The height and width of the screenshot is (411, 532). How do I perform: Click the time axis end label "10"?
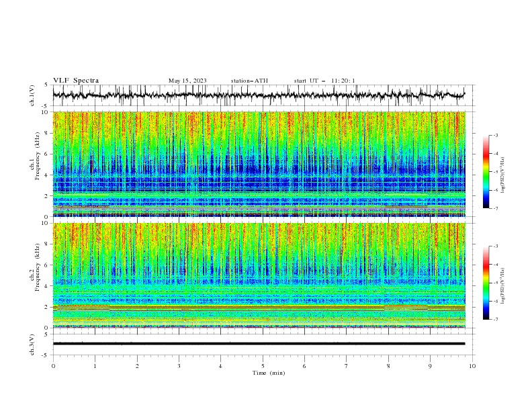(472, 366)
